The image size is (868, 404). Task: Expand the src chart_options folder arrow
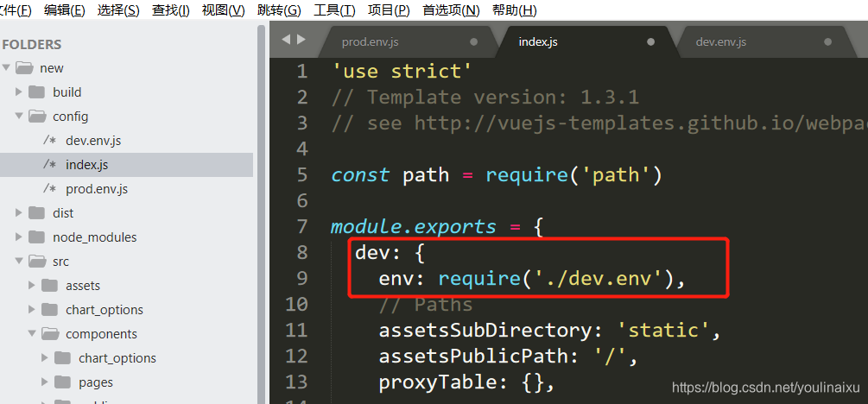tap(32, 309)
